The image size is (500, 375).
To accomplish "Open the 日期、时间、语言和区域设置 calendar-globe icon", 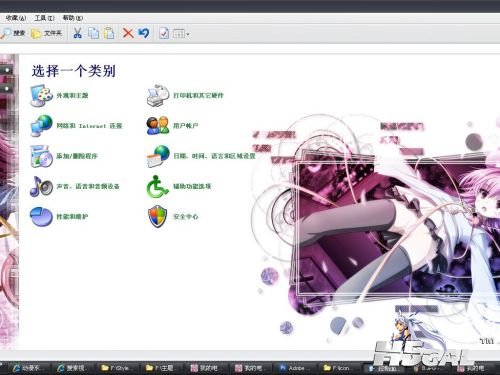I will pos(158,156).
